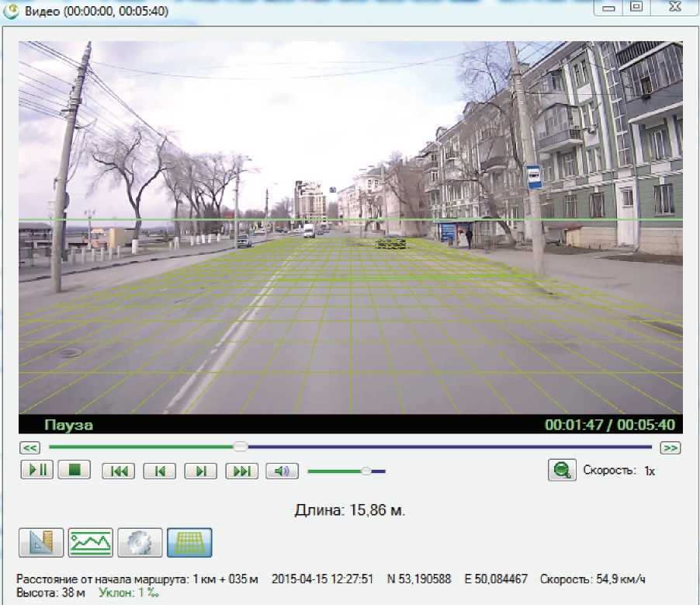This screenshot has width=700, height=605.
Task: Click the volume slider handle
Action: pos(366,470)
